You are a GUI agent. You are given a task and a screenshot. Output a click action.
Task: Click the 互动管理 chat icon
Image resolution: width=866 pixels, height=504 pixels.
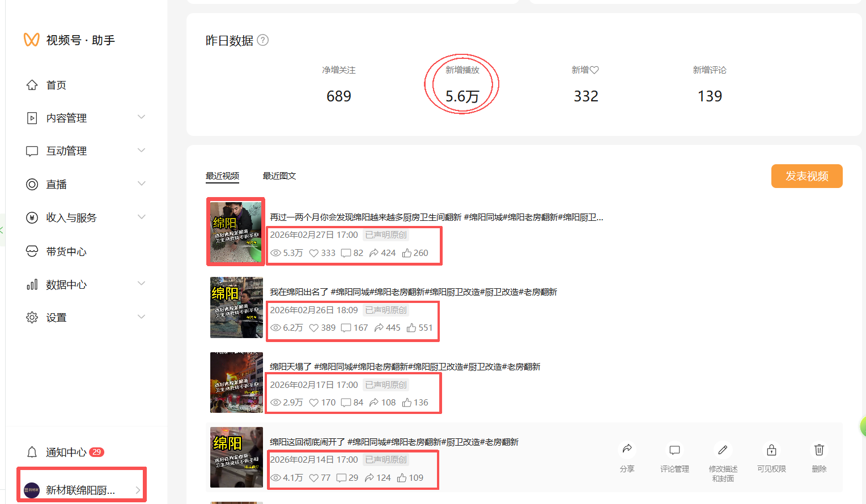tap(32, 151)
